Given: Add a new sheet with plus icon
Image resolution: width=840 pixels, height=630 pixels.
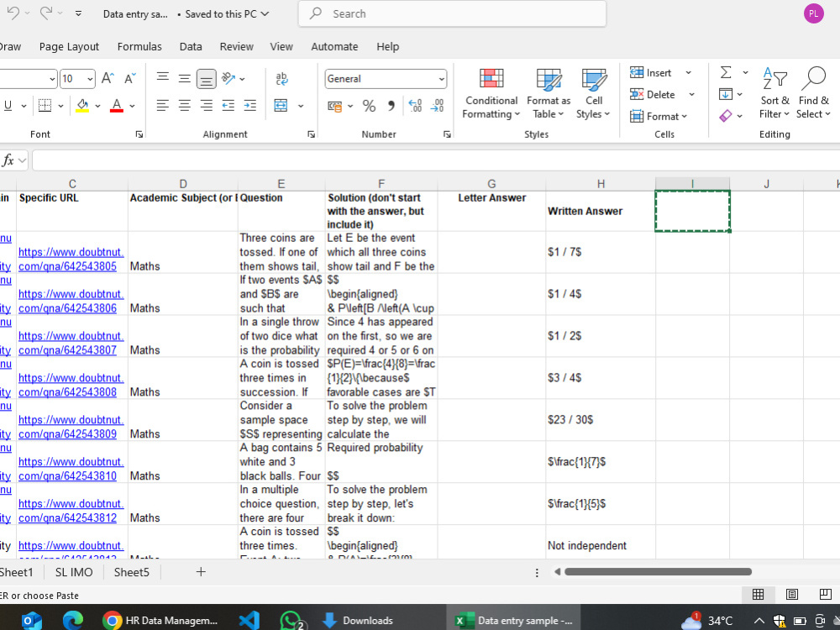Looking at the screenshot, I should tap(201, 572).
